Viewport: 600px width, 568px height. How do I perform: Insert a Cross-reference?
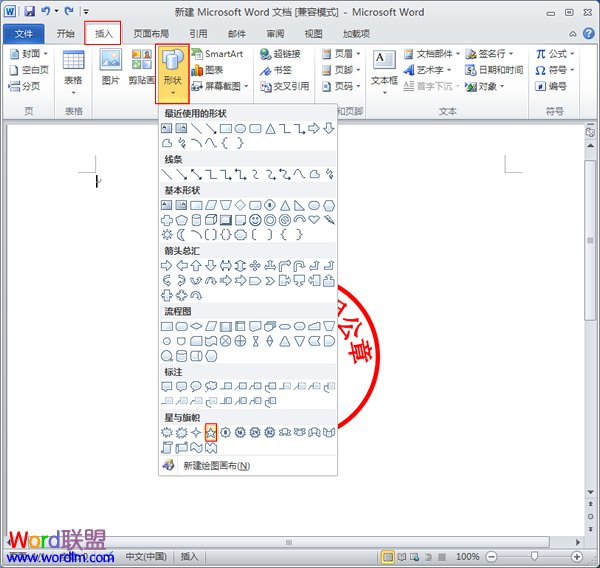(284, 87)
